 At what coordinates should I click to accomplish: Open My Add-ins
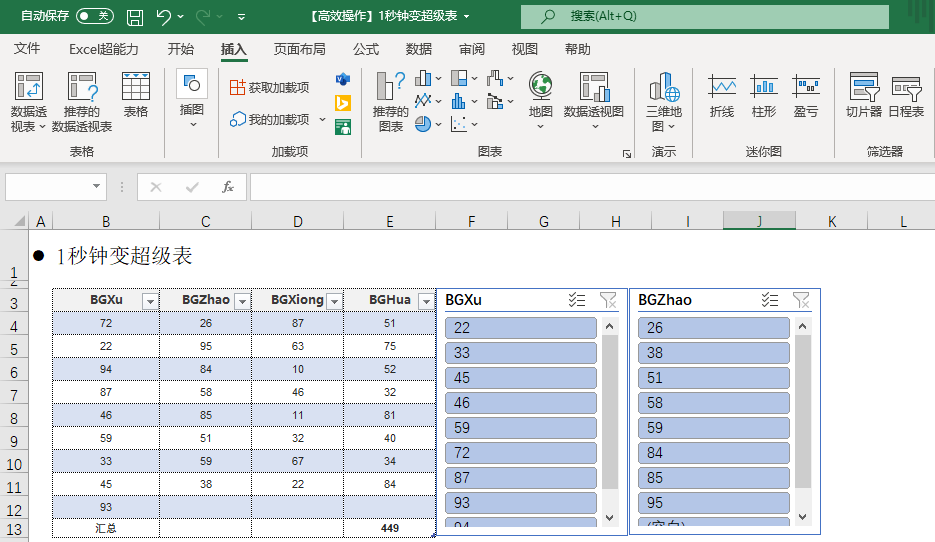(x=270, y=119)
